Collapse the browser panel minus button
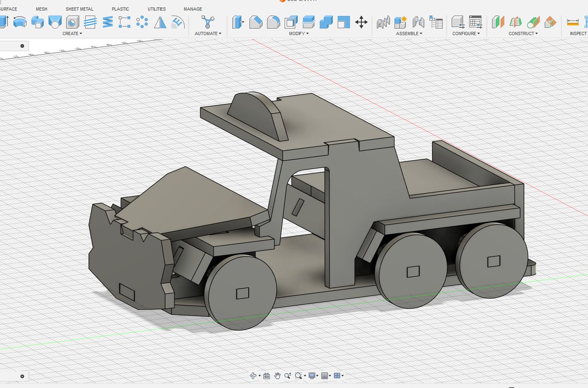The width and height of the screenshot is (588, 388). point(23,46)
